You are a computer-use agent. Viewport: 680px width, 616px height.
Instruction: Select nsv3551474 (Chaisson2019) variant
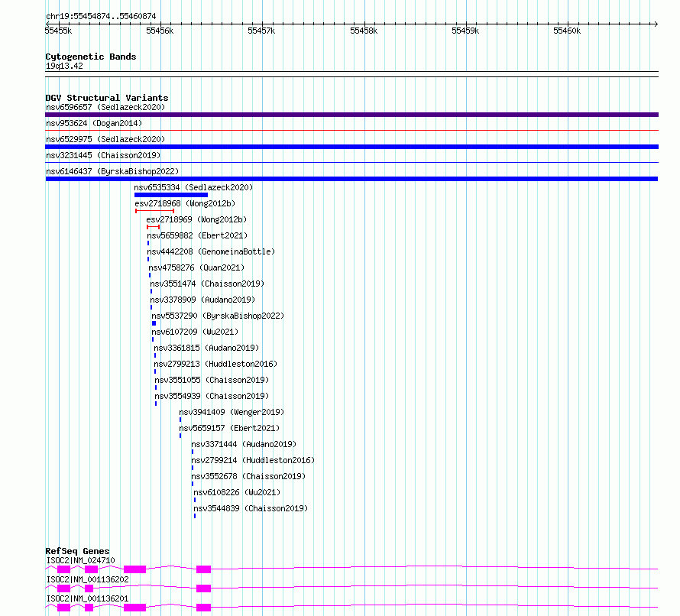click(x=207, y=284)
